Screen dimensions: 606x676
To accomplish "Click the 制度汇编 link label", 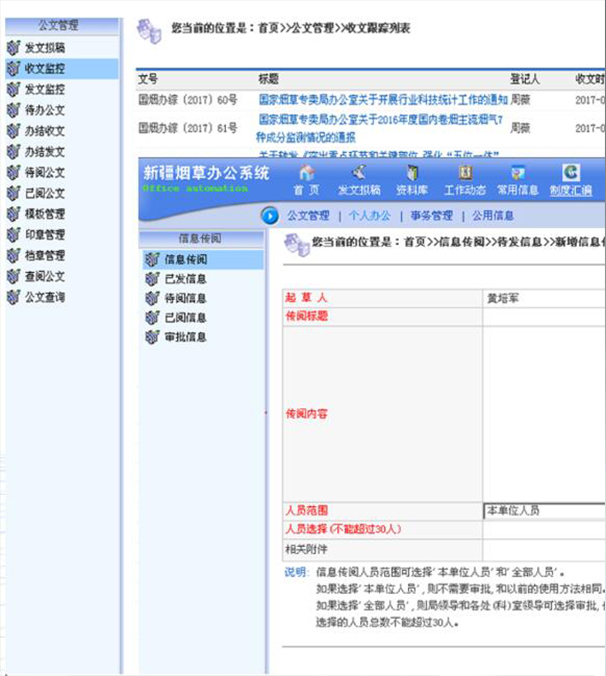I will click(x=571, y=190).
